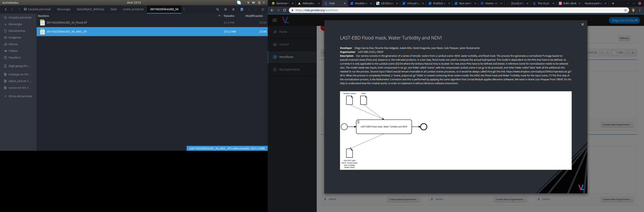Select the LAST-EBD task box in diagram
The width and height of the screenshot is (644, 212).
384,127
